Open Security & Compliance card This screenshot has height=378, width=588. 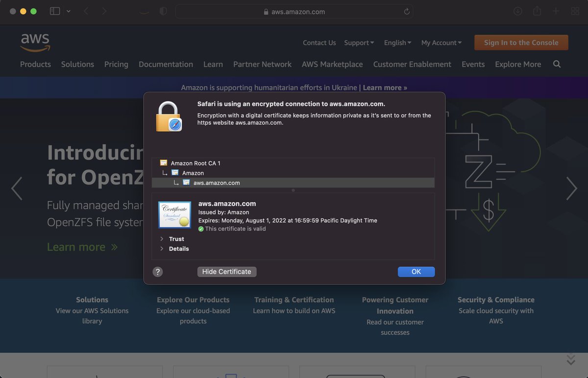[496, 310]
